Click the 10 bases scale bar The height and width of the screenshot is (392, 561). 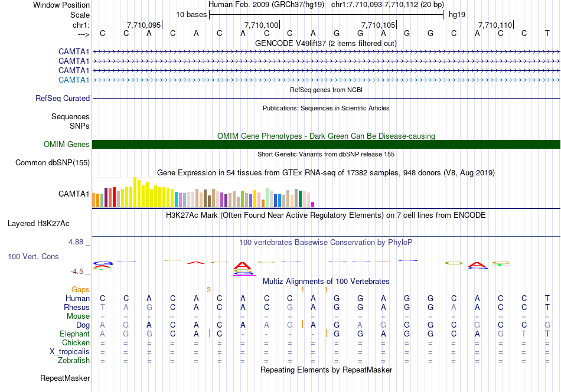point(327,15)
